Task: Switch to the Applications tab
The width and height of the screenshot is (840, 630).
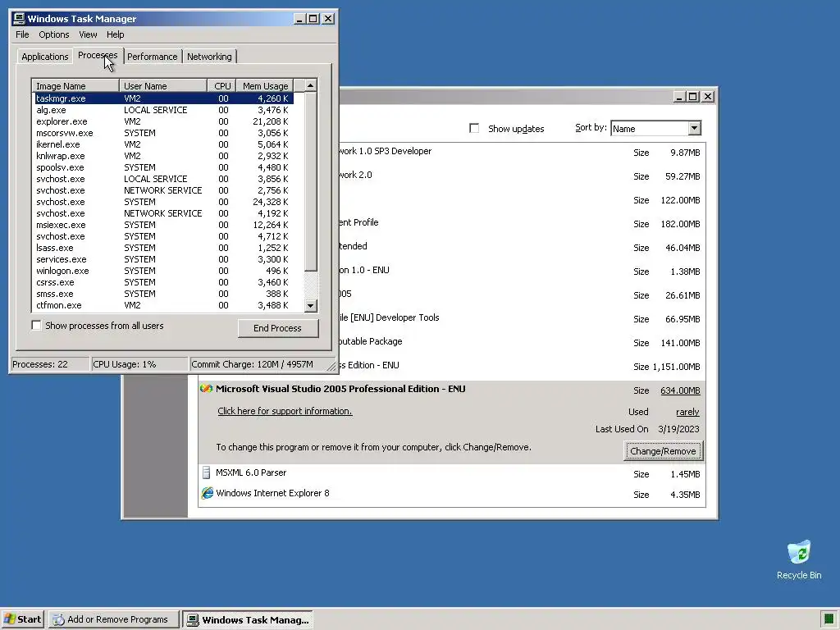Action: 45,57
